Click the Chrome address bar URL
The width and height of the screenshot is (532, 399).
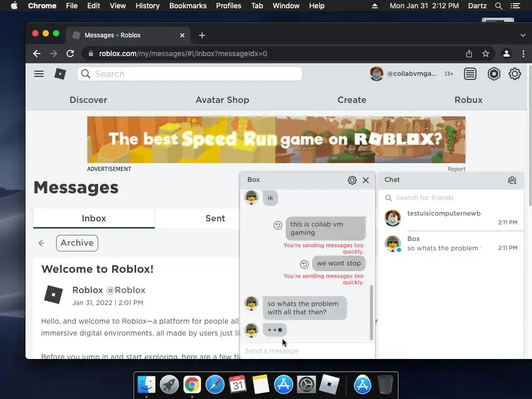pyautogui.click(x=183, y=54)
